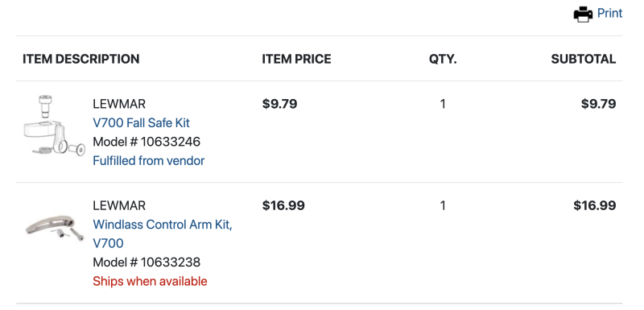Image resolution: width=644 pixels, height=310 pixels.
Task: Click the $9.79 item price
Action: [279, 104]
